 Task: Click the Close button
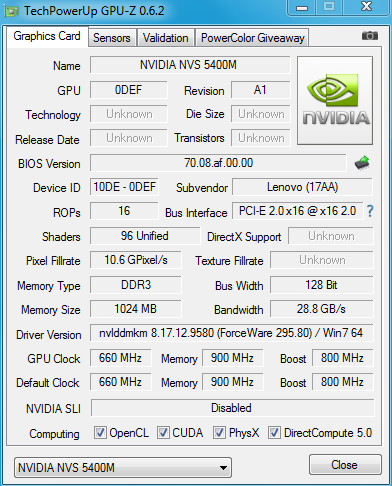345,464
